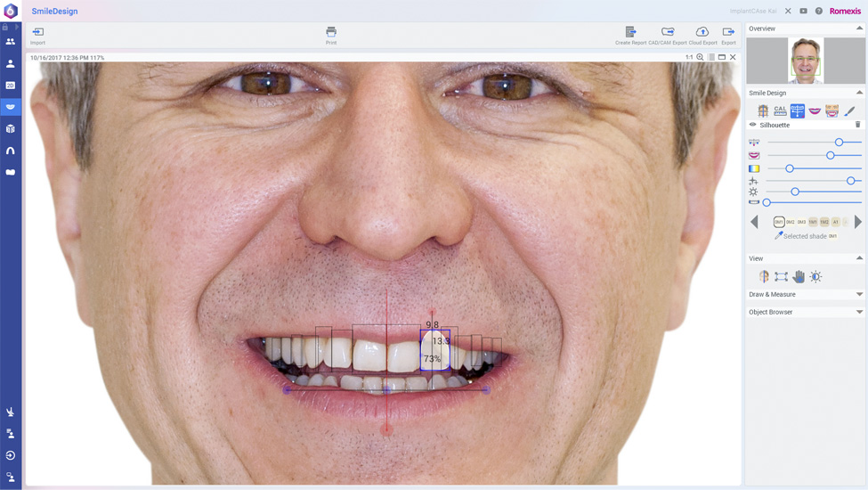Image resolution: width=868 pixels, height=490 pixels.
Task: Toggle Silhouette visibility eye icon
Action: [753, 125]
